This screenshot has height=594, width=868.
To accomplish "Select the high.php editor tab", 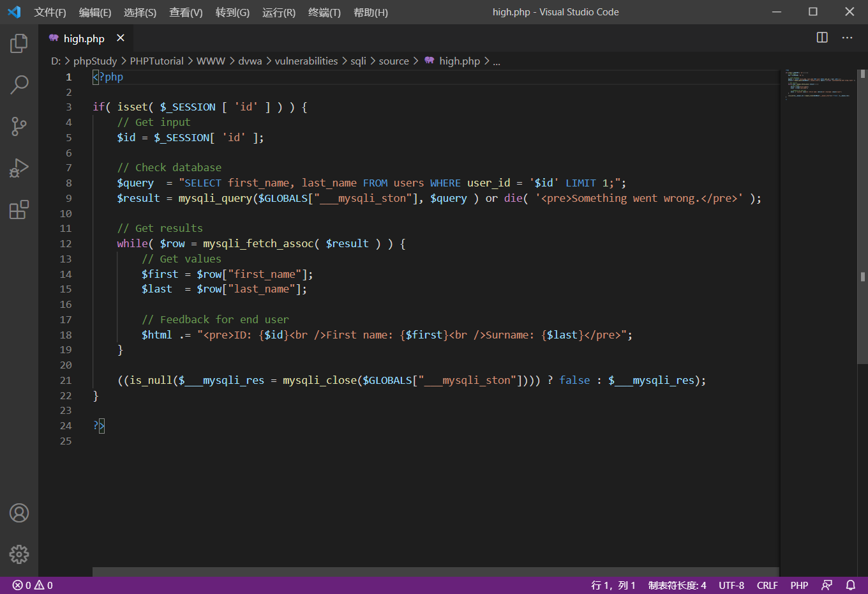I will 84,38.
